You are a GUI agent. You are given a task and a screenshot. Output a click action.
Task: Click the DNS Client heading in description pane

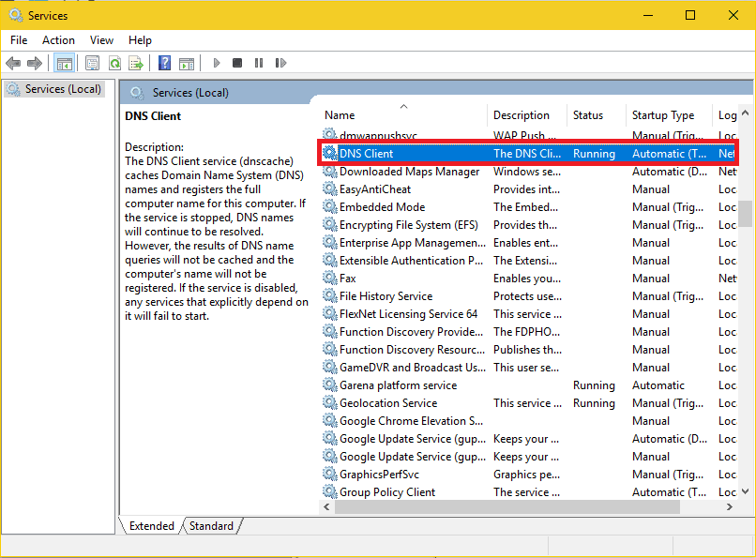153,116
